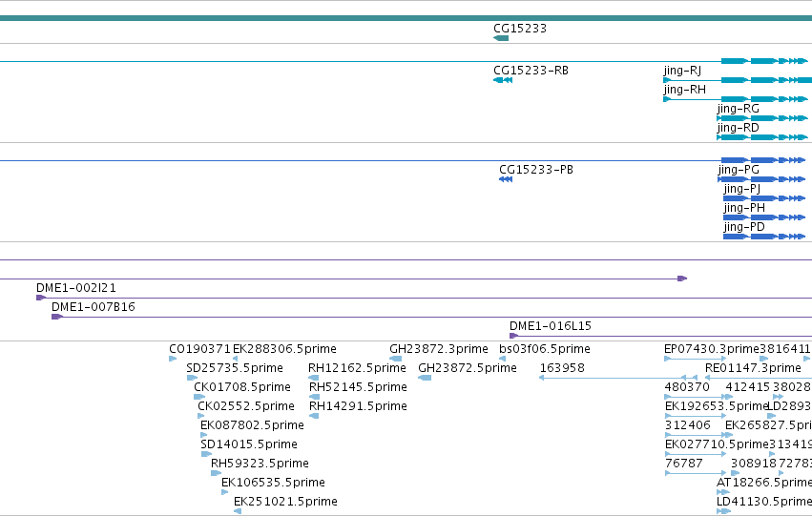Click the EK027710.5prime EST label
Viewport: 812px width, 516px height.
click(717, 445)
